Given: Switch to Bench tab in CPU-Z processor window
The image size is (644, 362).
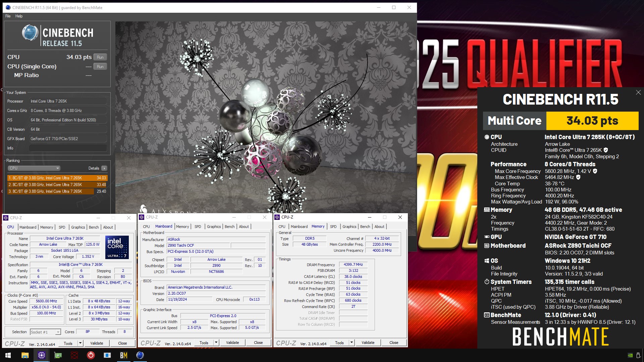Looking at the screenshot, I should (94, 227).
